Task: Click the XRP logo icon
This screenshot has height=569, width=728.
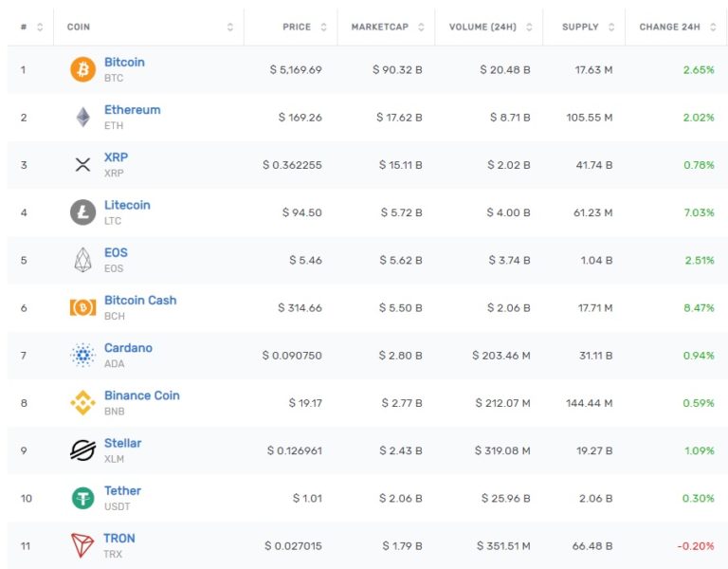Action: [x=82, y=164]
